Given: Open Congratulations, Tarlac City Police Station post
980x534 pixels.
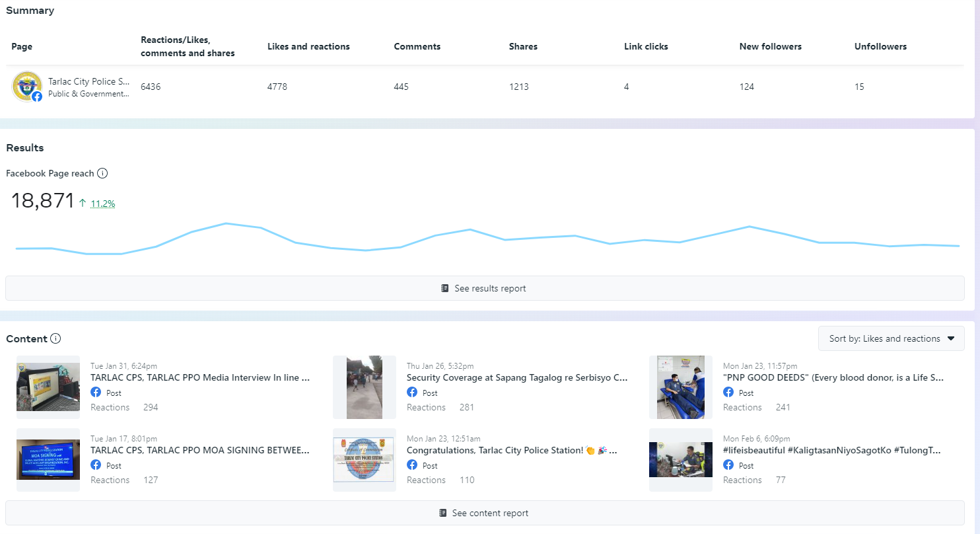Looking at the screenshot, I should [x=512, y=451].
